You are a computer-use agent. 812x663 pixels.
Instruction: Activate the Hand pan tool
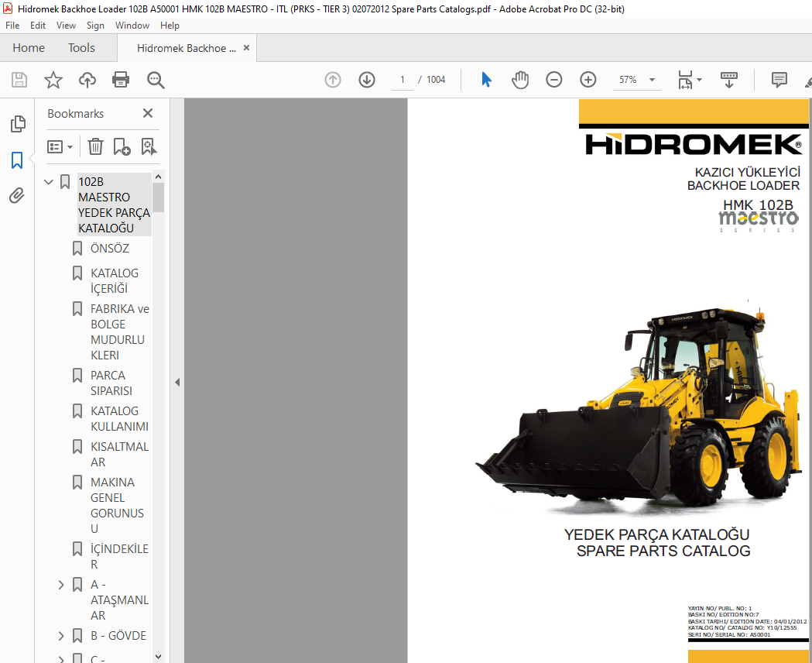pyautogui.click(x=520, y=80)
